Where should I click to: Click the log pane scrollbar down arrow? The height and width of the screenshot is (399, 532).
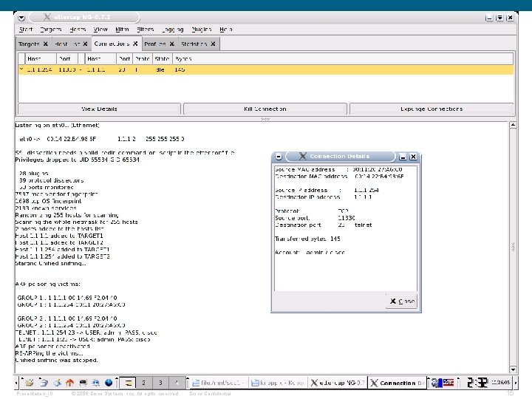coord(513,369)
